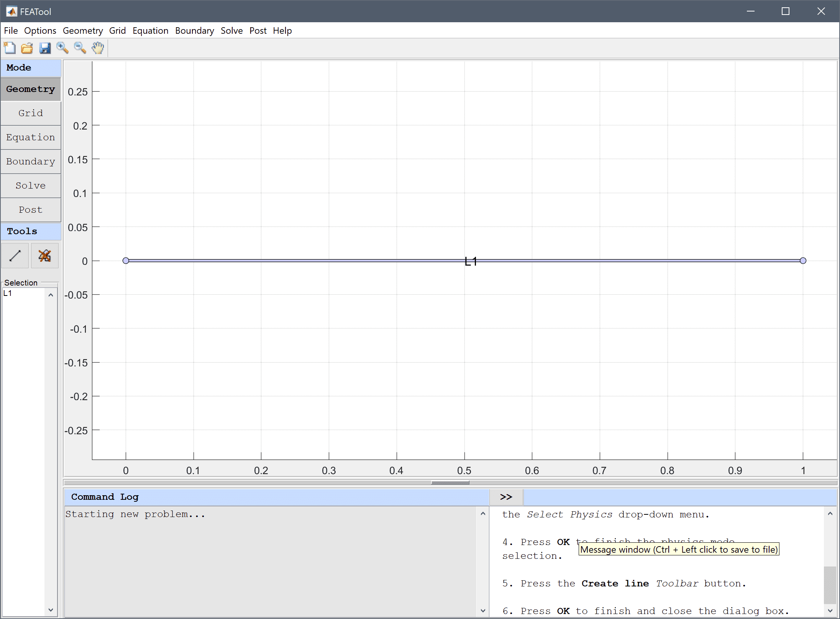Switch to Boundary mode
The height and width of the screenshot is (619, 840).
point(31,162)
